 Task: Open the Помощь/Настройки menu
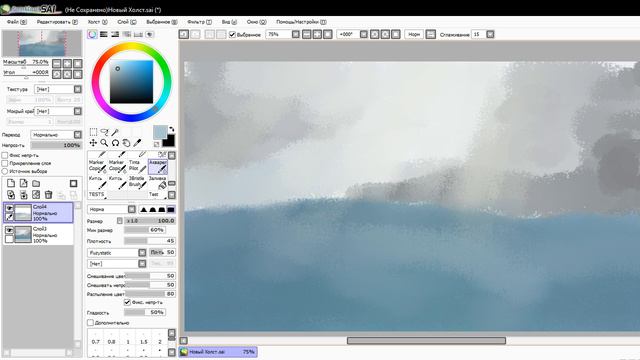click(301, 22)
